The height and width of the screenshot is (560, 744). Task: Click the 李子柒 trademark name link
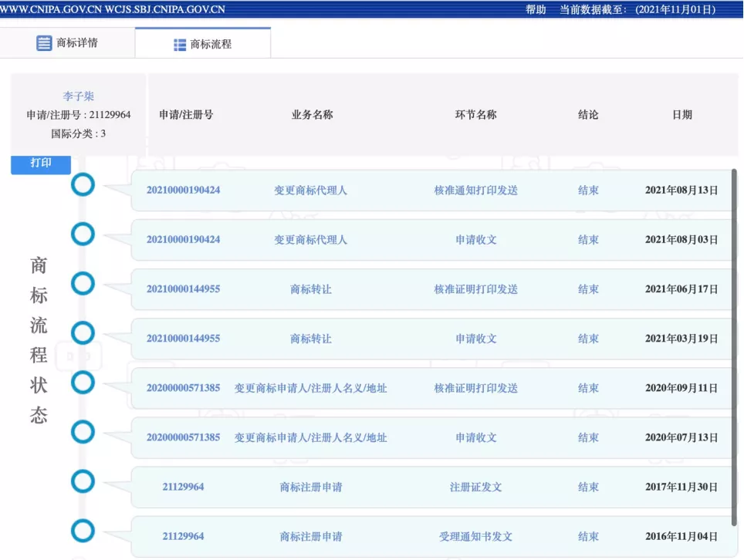(x=78, y=96)
